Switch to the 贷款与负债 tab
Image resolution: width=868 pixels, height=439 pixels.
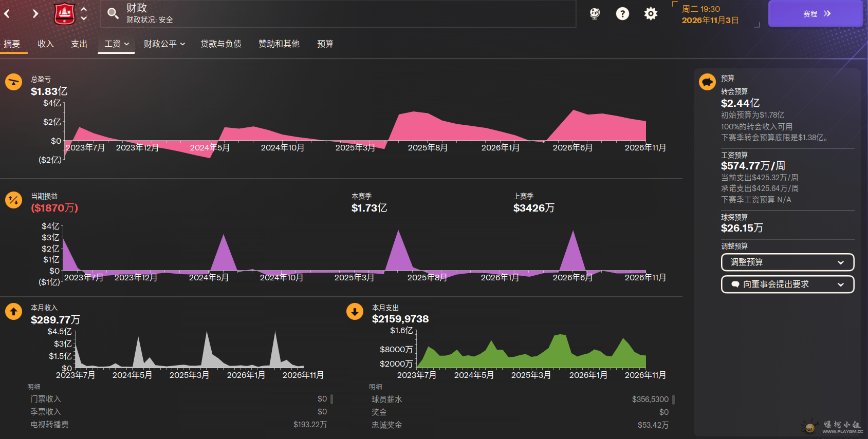click(x=221, y=44)
